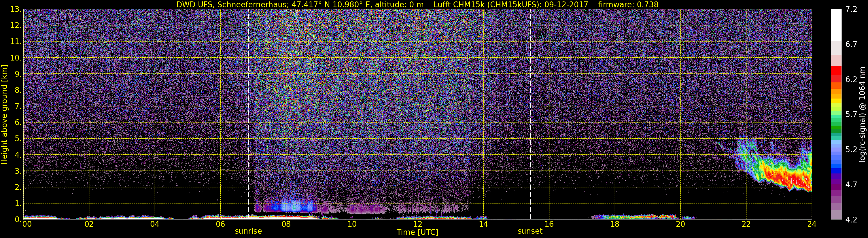The width and height of the screenshot is (868, 238).
Task: Click the y-axis tick label 5
Action: click(18, 139)
